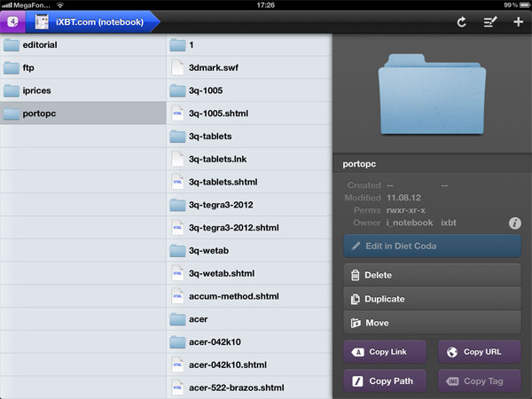The height and width of the screenshot is (399, 532).
Task: Refresh the file listing
Action: (x=461, y=22)
